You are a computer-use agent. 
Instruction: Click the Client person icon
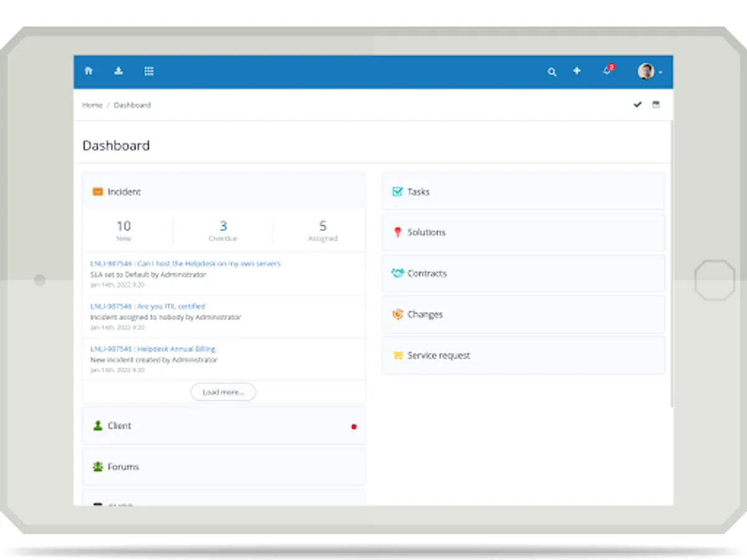coord(98,426)
